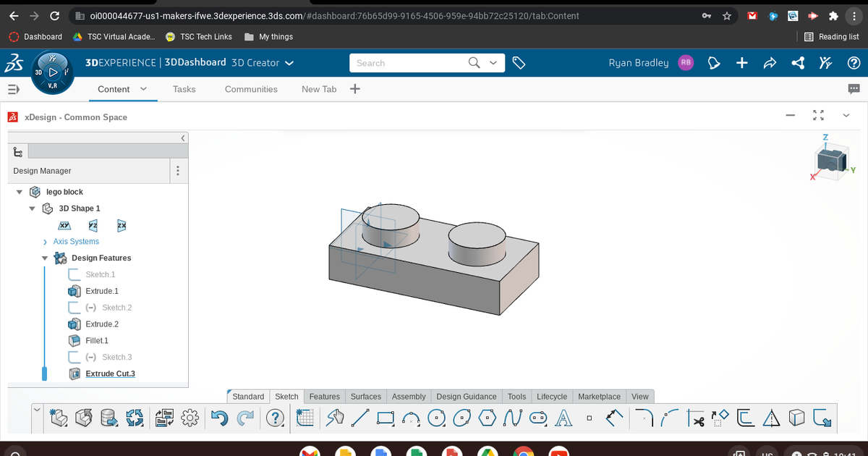
Task: Undo the last action
Action: (x=220, y=417)
